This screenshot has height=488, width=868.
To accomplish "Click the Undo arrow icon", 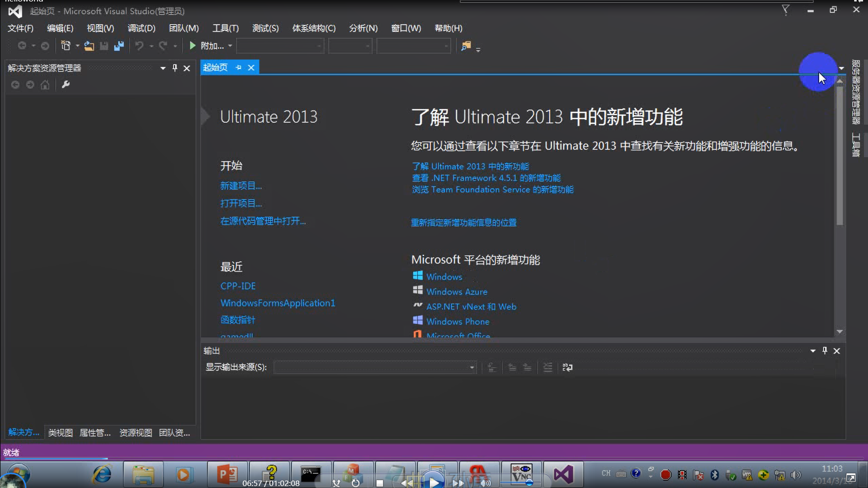I will (139, 46).
